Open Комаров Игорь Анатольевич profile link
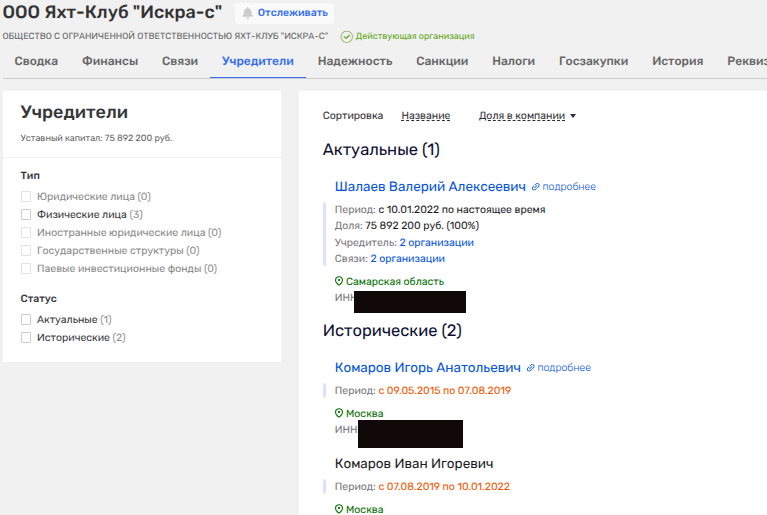The height and width of the screenshot is (515, 767). click(x=428, y=368)
